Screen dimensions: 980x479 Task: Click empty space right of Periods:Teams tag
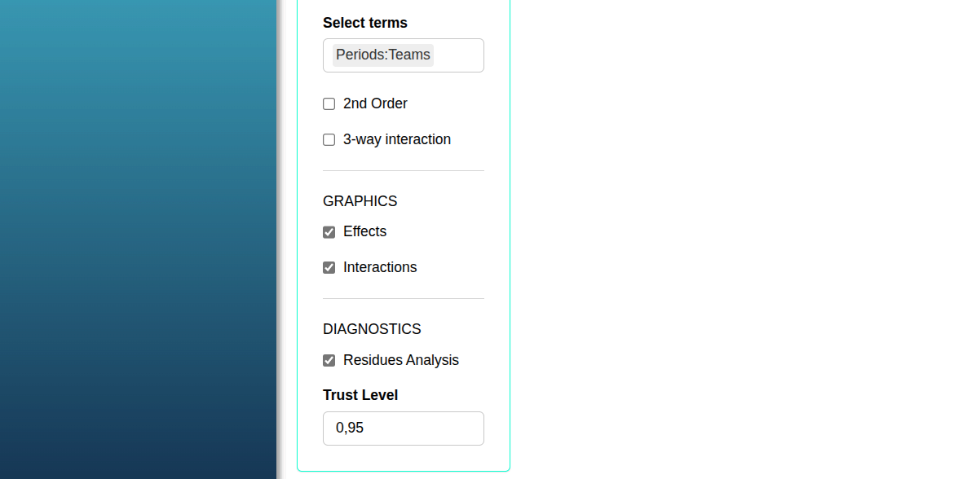[458, 55]
